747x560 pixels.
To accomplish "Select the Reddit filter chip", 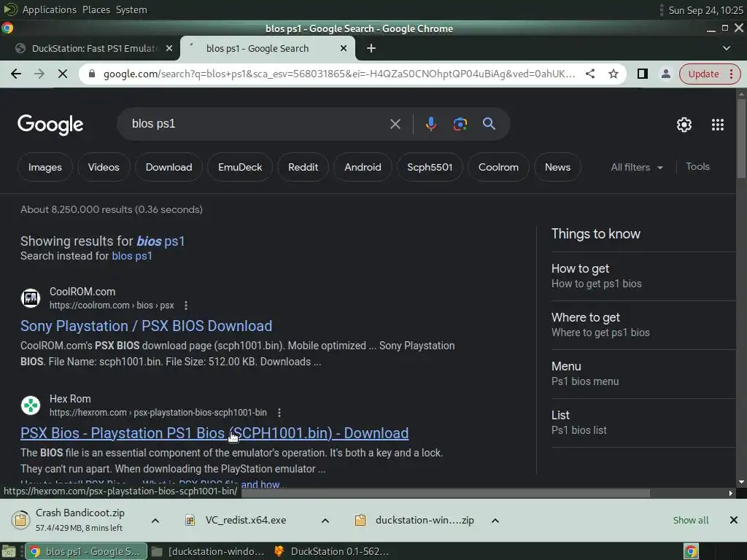I will pyautogui.click(x=303, y=167).
